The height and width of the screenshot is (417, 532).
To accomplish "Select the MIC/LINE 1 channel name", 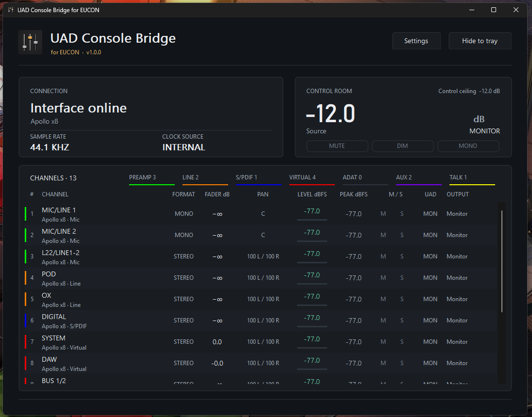I will (x=59, y=210).
